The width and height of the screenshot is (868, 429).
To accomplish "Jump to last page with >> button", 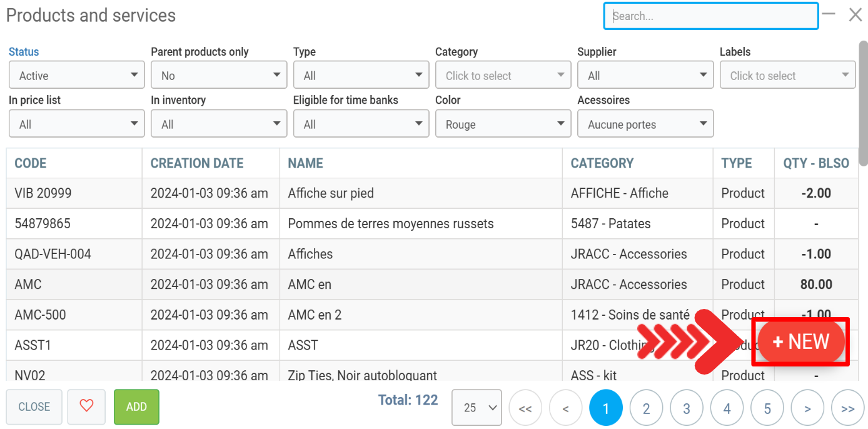I will click(847, 408).
